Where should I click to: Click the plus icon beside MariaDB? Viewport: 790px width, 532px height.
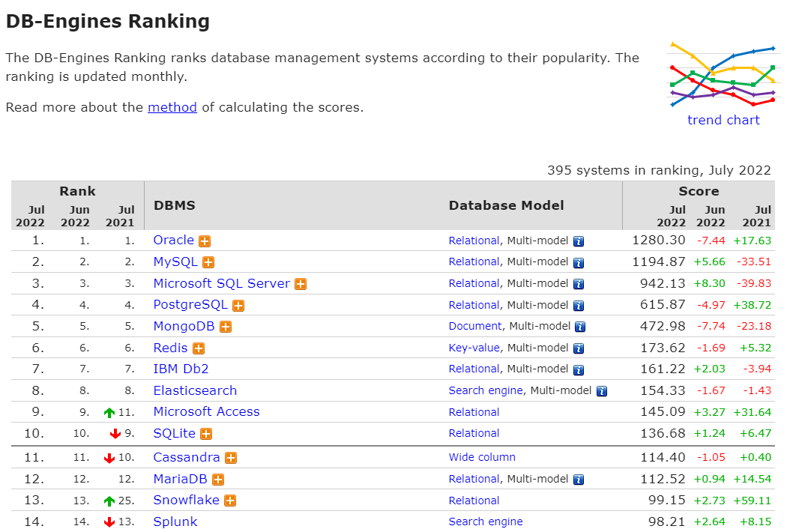coord(218,480)
